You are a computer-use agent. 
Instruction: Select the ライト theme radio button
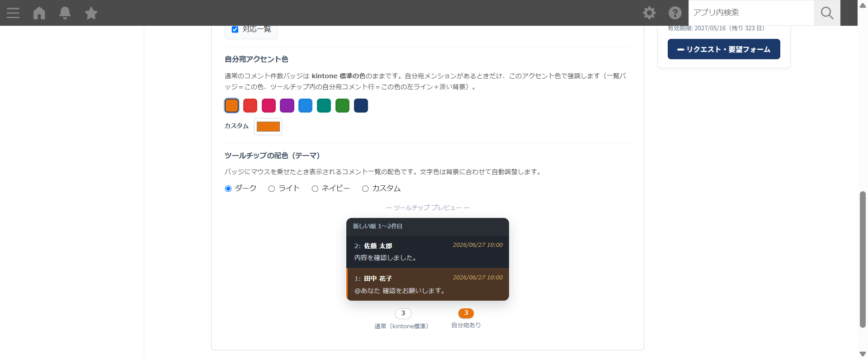coord(272,189)
